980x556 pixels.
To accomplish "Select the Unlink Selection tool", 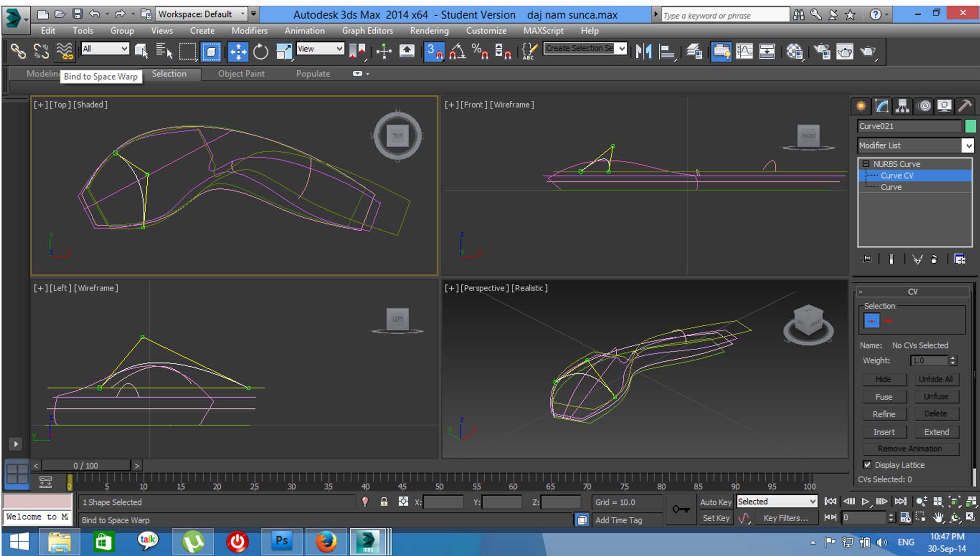I will [x=41, y=51].
